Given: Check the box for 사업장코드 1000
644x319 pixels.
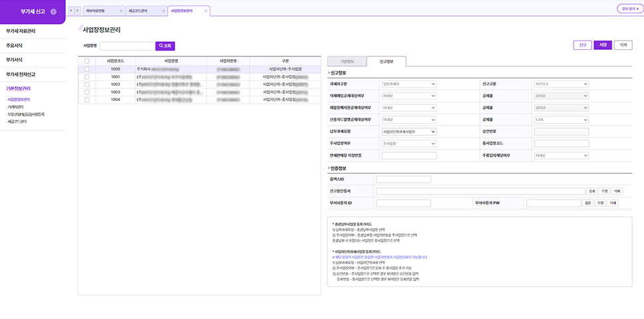Looking at the screenshot, I should [x=87, y=69].
